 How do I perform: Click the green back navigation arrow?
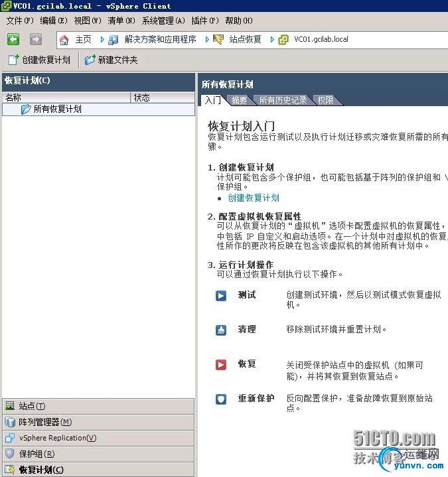point(13,39)
